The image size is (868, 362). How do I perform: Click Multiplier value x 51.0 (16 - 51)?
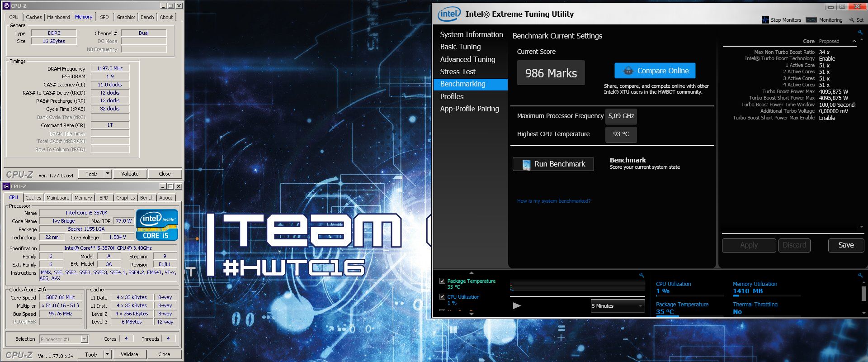[x=61, y=305]
